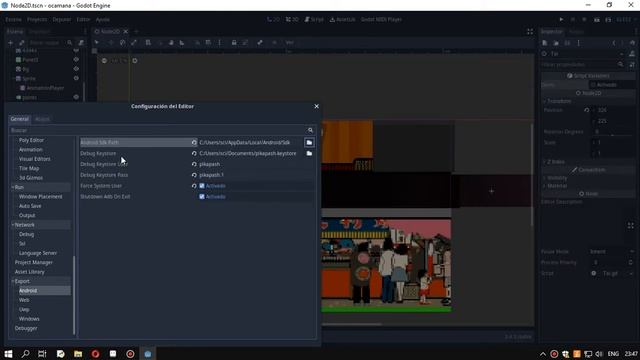
Task: Add new node in Scene dock
Action: pyautogui.click(x=11, y=42)
